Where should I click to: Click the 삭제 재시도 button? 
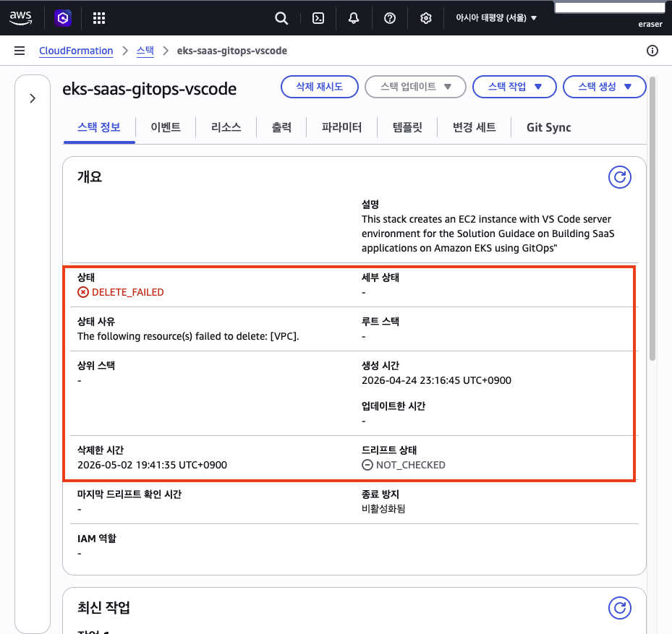[x=319, y=87]
